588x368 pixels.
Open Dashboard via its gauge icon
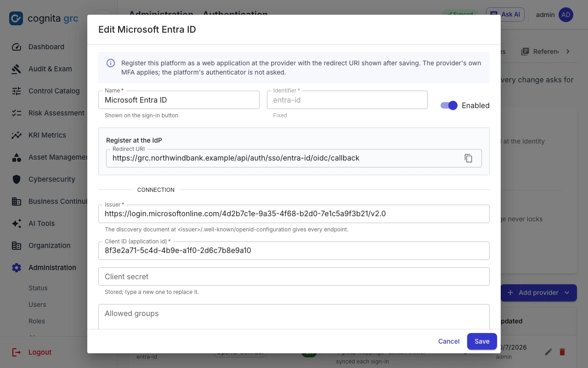(17, 47)
